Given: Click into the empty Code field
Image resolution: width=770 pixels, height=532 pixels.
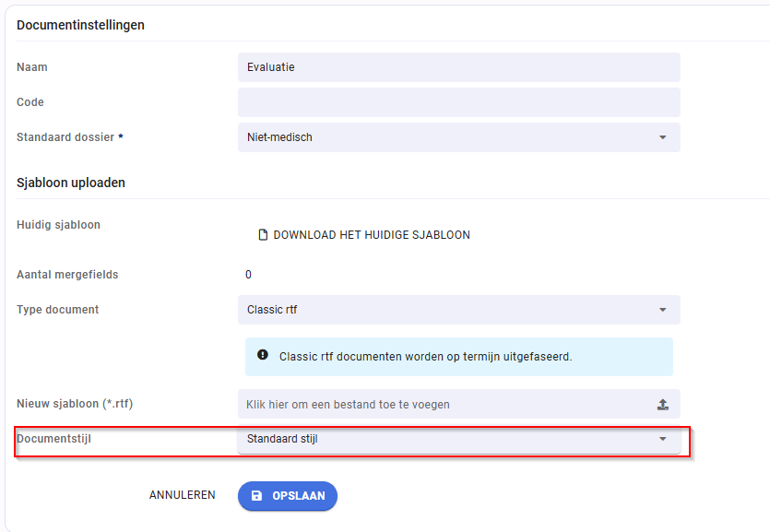Looking at the screenshot, I should point(459,102).
